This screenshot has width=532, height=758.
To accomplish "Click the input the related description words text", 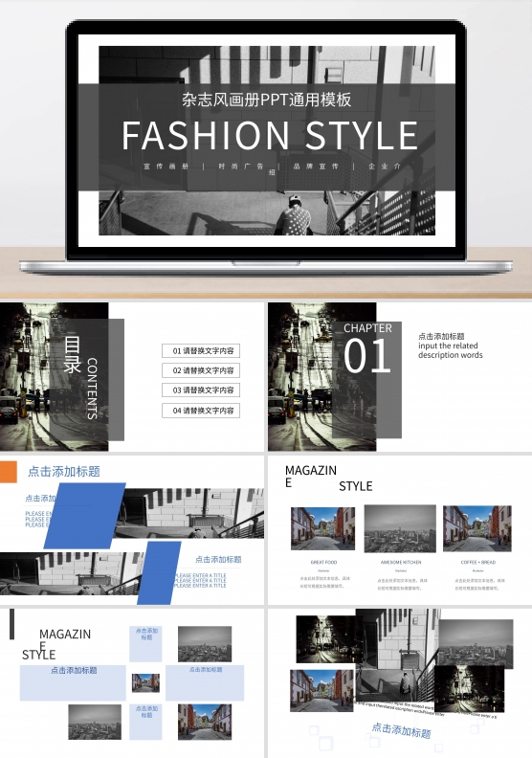I will click(451, 350).
